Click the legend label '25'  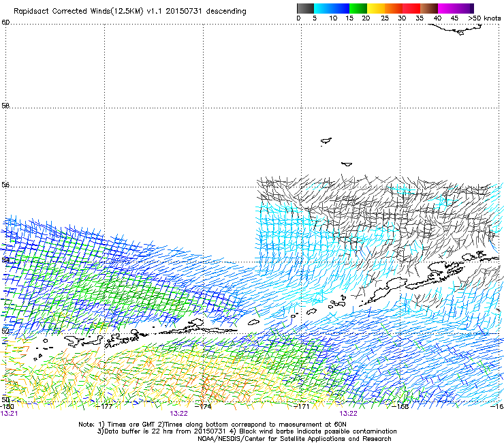click(385, 18)
